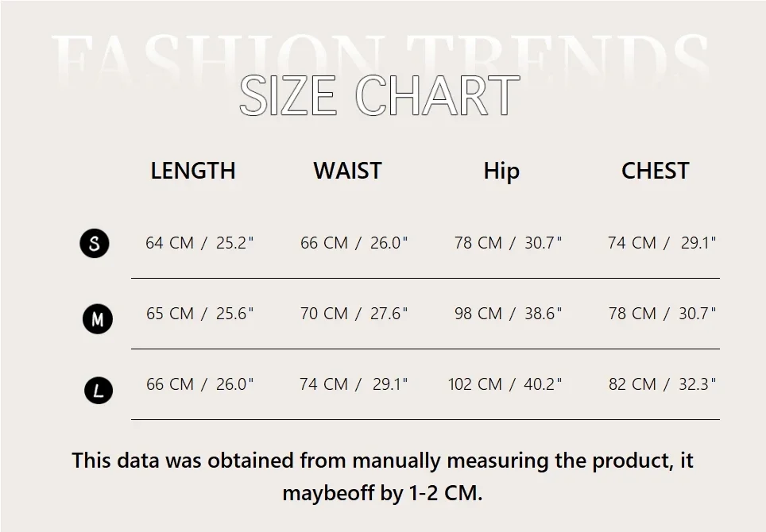The width and height of the screenshot is (766, 532).
Task: Click the 98 CM / 38.6" hip value
Action: pos(508,314)
